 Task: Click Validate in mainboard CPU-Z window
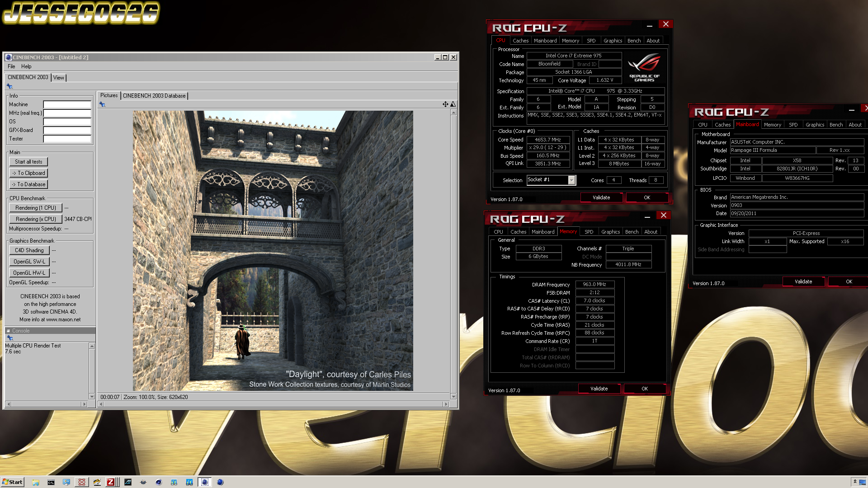(803, 282)
